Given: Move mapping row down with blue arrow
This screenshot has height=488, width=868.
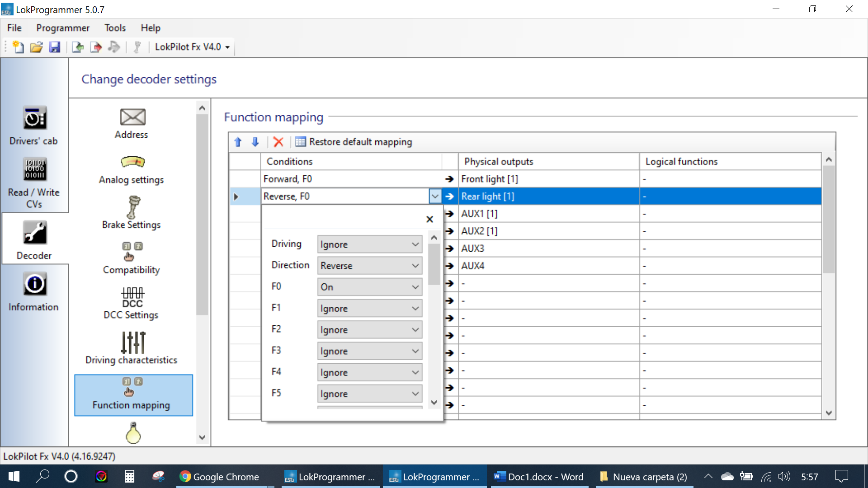Looking at the screenshot, I should tap(255, 142).
